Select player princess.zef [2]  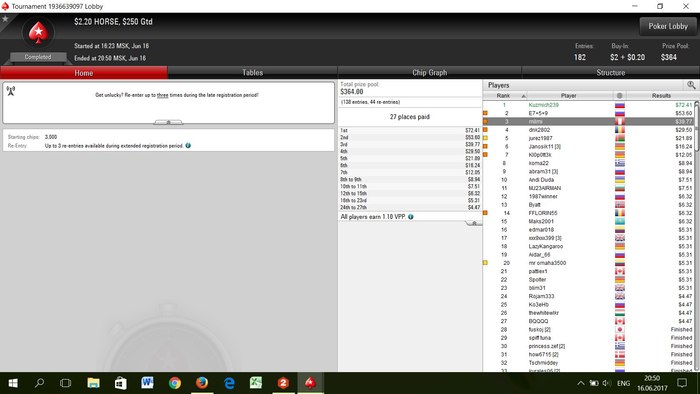(547, 346)
